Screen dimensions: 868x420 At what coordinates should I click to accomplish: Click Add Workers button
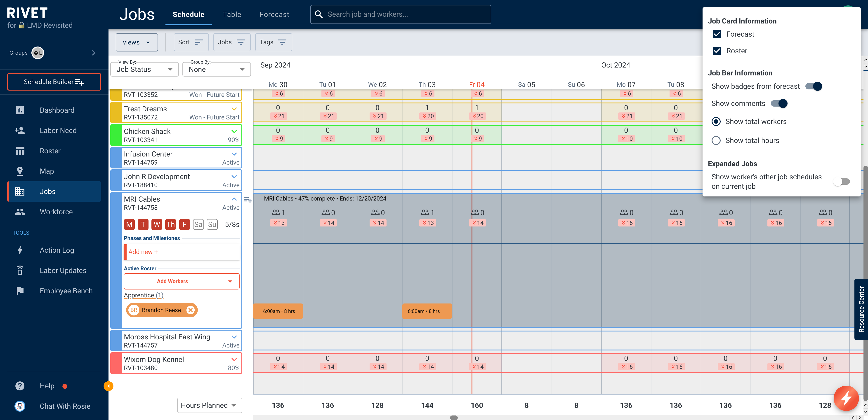tap(172, 281)
